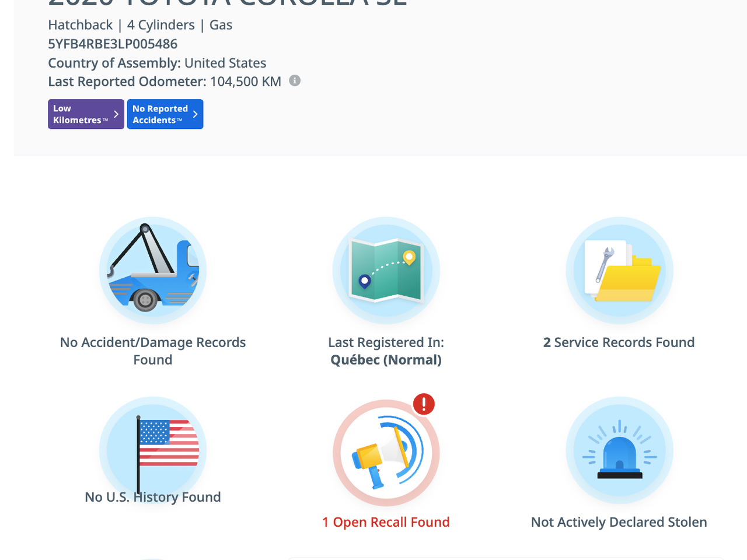
Task: Open the map registration location icon
Action: (x=386, y=271)
